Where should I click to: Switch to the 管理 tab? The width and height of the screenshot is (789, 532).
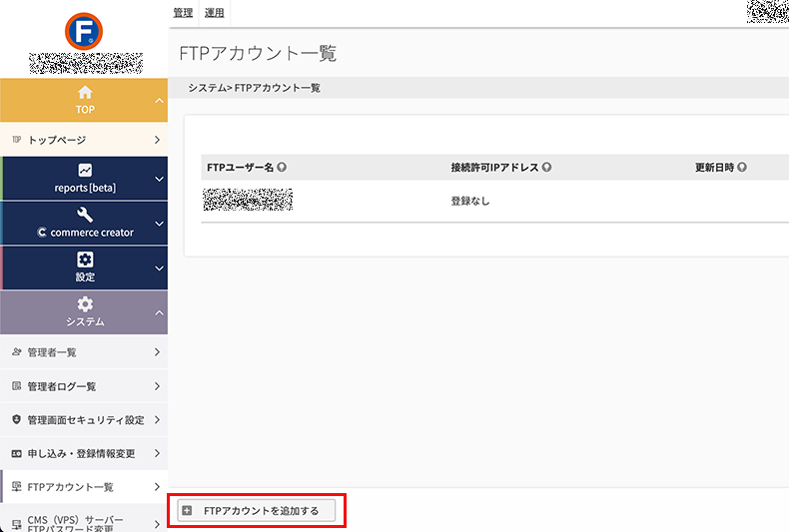183,13
